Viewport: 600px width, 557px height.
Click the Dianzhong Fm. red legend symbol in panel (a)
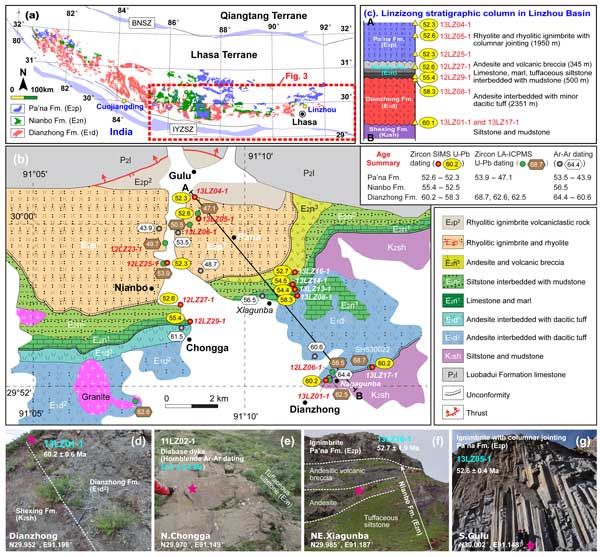click(18, 133)
